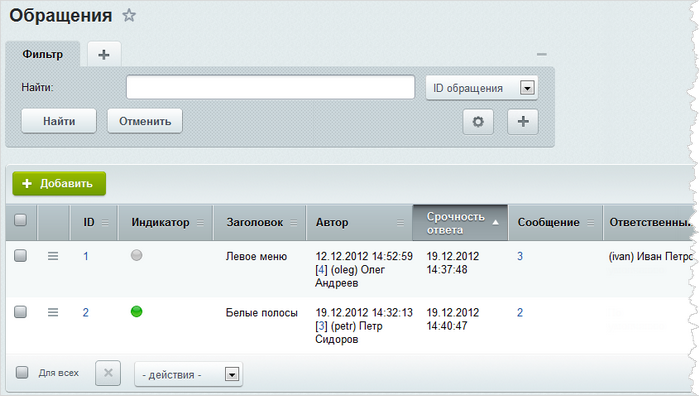Screen dimensions: 700x396
Task: Add filter field with plus button
Action: click(523, 121)
